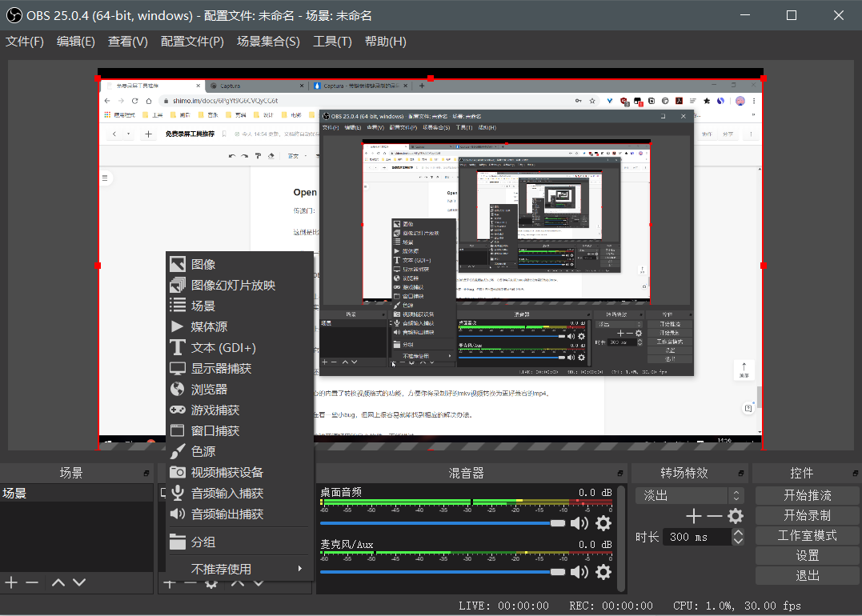Select 图像 source from the add menu
The height and width of the screenshot is (616, 862).
click(239, 264)
